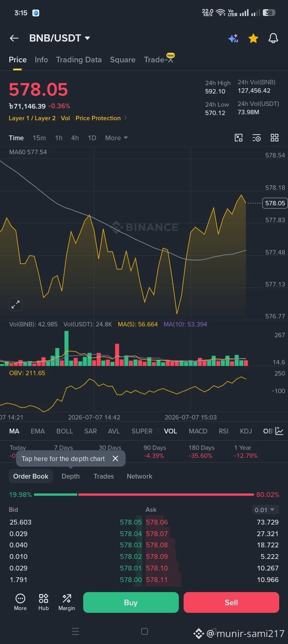Open the More menu icon

coord(20,602)
